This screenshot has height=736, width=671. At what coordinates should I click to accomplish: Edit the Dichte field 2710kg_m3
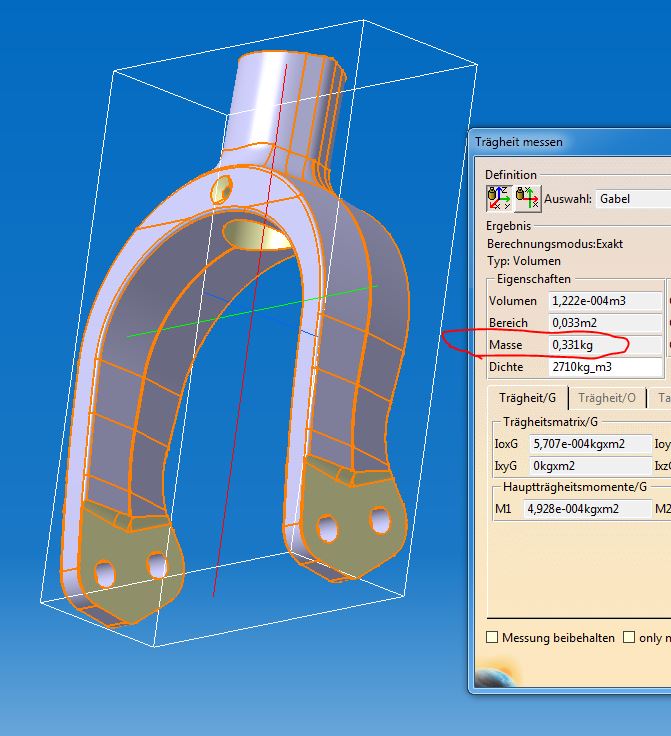click(605, 367)
